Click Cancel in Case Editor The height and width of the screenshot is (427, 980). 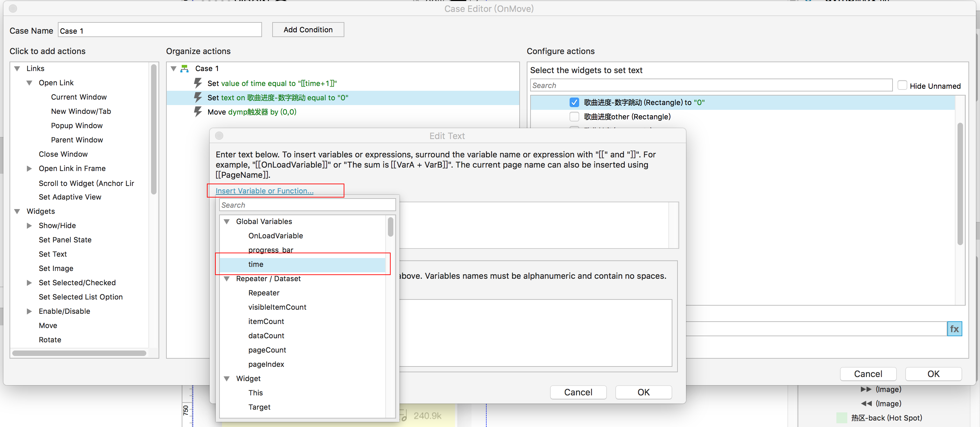(868, 374)
